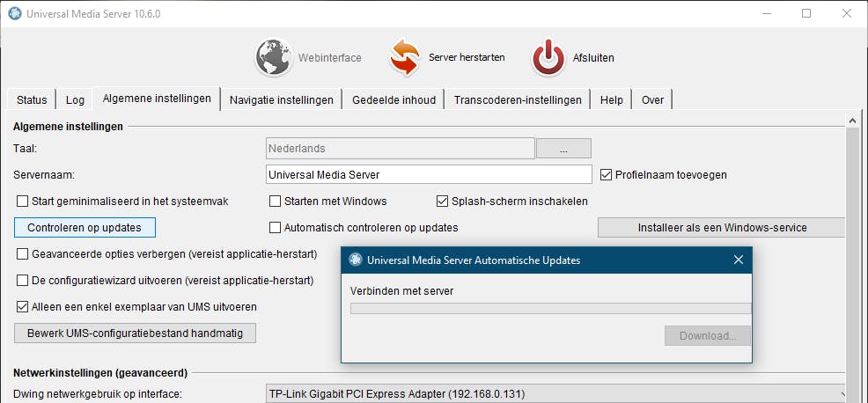The height and width of the screenshot is (403, 868).
Task: Enable Automatisch controleren op updates
Action: click(x=275, y=228)
